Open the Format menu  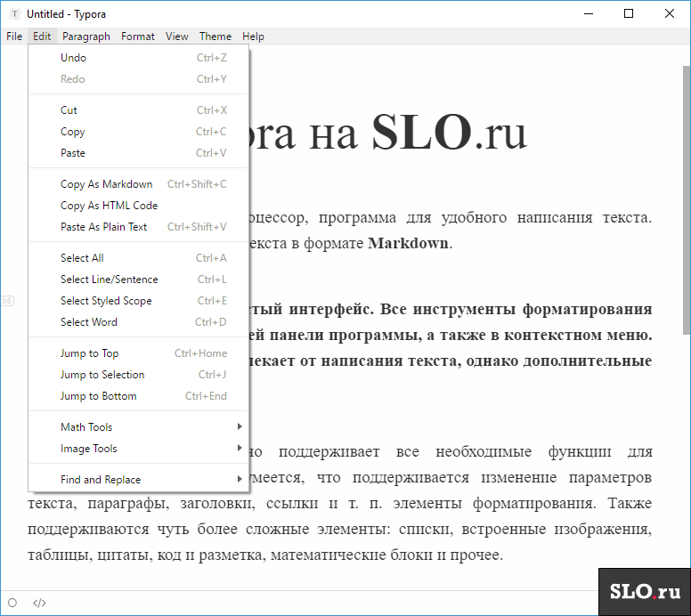point(138,36)
